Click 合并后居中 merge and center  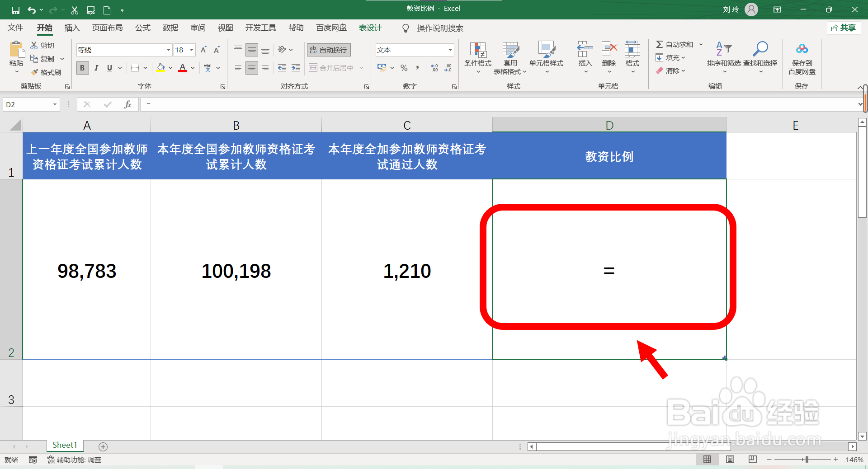(x=332, y=67)
